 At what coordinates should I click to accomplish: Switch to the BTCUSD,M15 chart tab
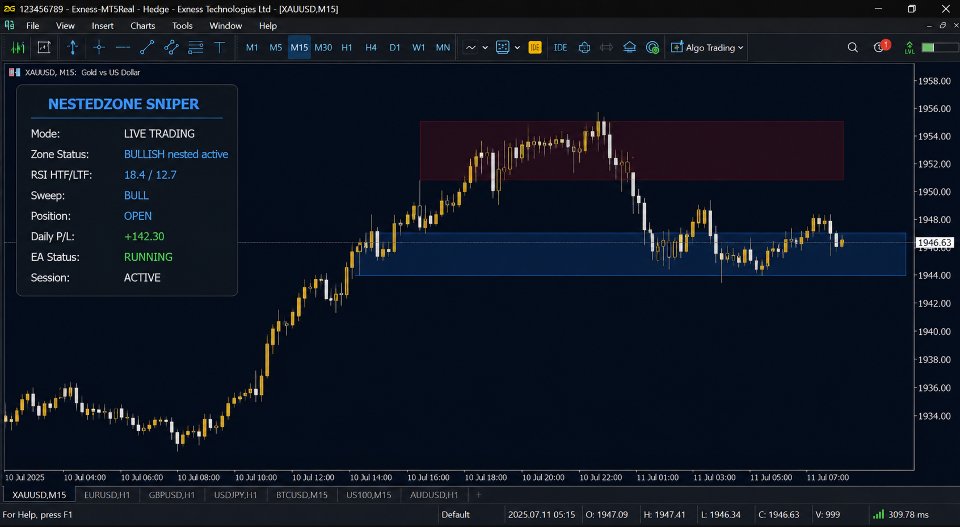pyautogui.click(x=301, y=495)
